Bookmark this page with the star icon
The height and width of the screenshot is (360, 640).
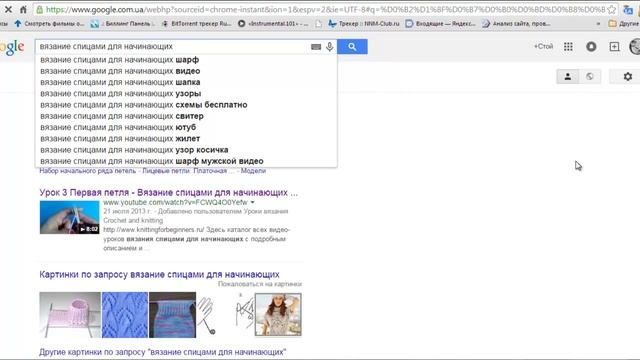pos(611,9)
